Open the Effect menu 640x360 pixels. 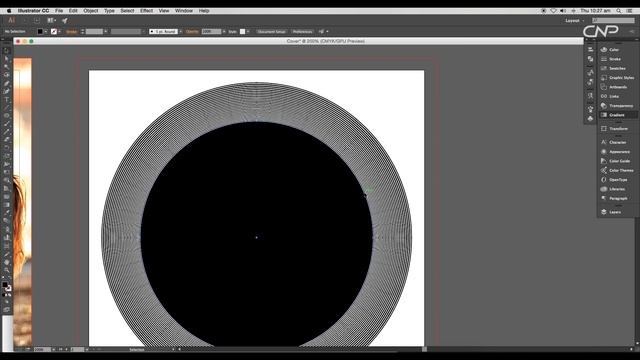(x=146, y=11)
